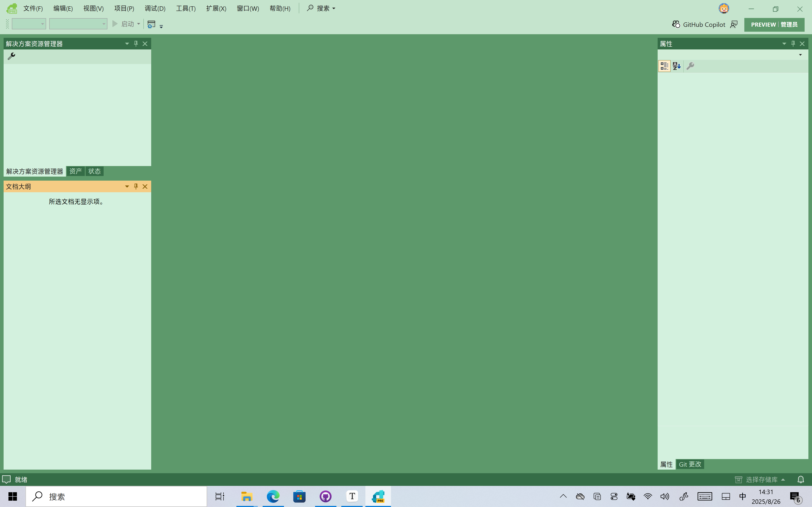
Task: Open GitHub Copilot in the title bar
Action: pos(699,25)
